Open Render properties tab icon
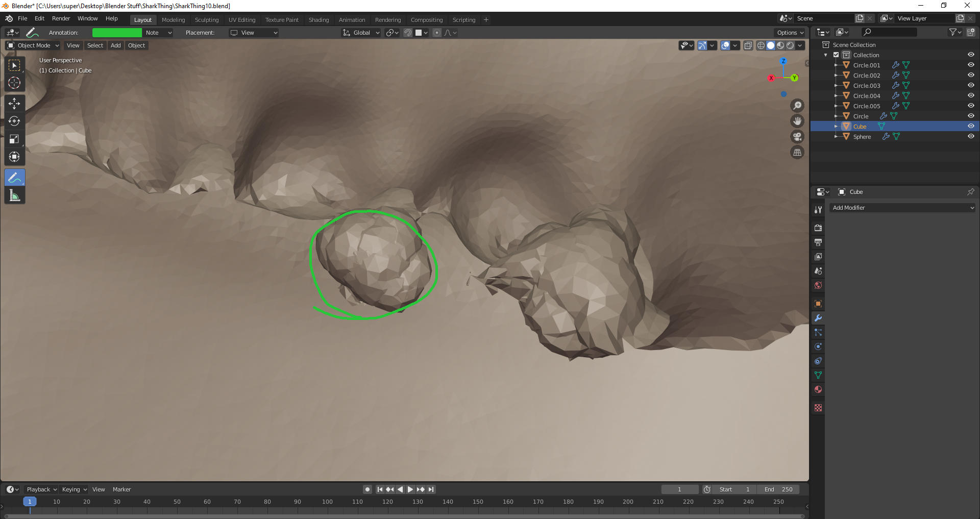The height and width of the screenshot is (519, 980). pos(818,228)
